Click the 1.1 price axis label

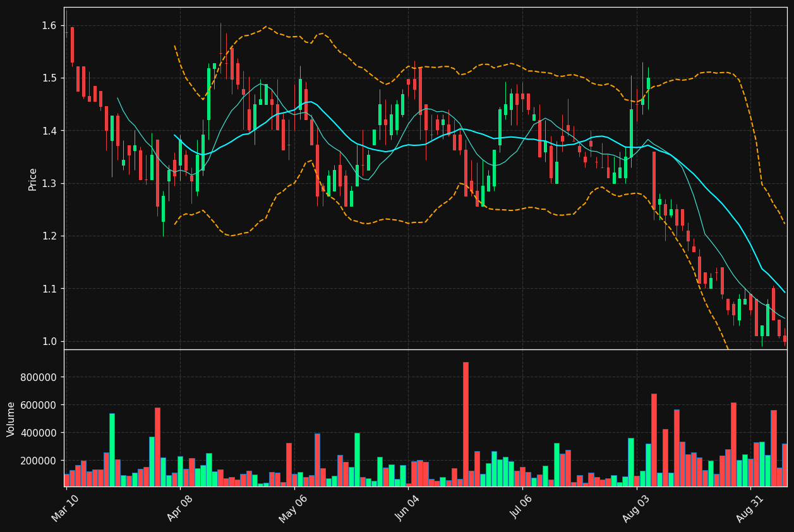pos(50,289)
